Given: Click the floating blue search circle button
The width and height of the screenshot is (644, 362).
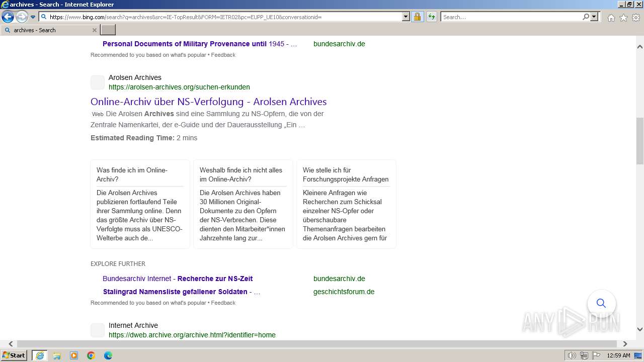Looking at the screenshot, I should (x=601, y=303).
